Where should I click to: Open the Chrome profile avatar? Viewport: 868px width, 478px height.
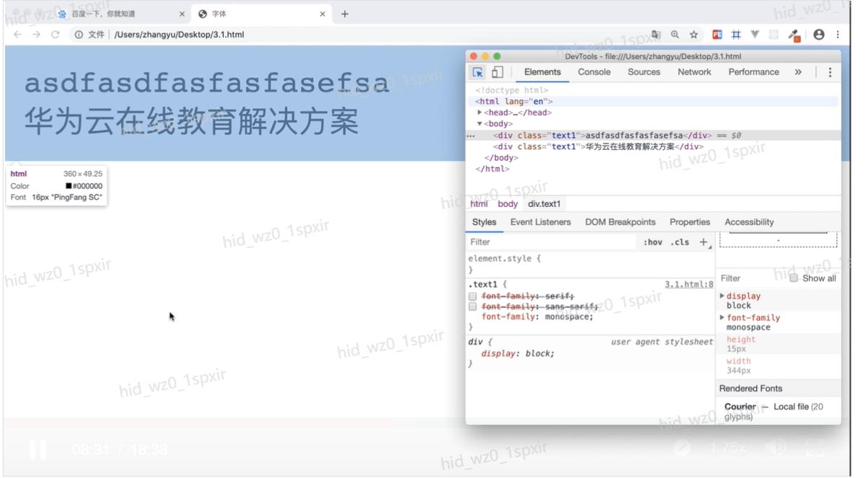click(819, 35)
